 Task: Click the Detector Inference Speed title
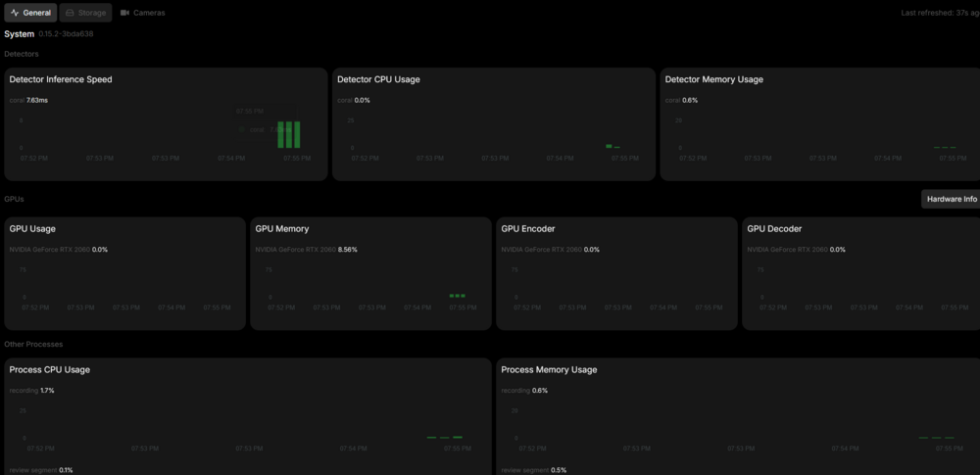coord(61,79)
